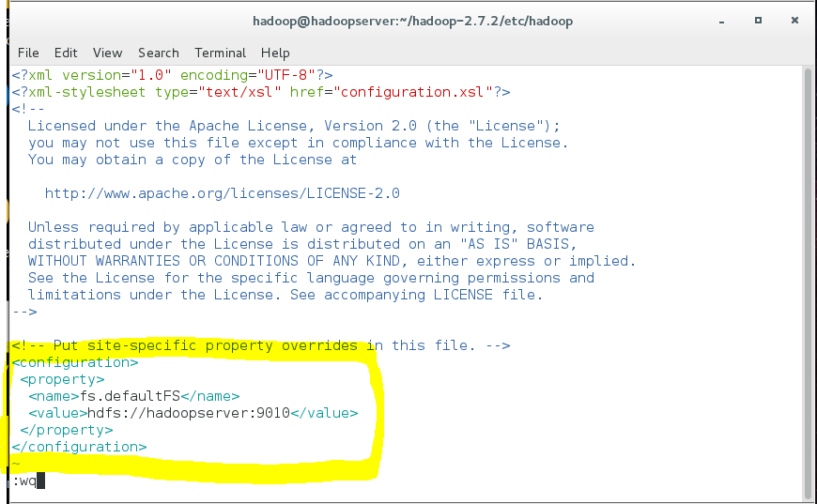Open the Terminal menu

click(220, 53)
